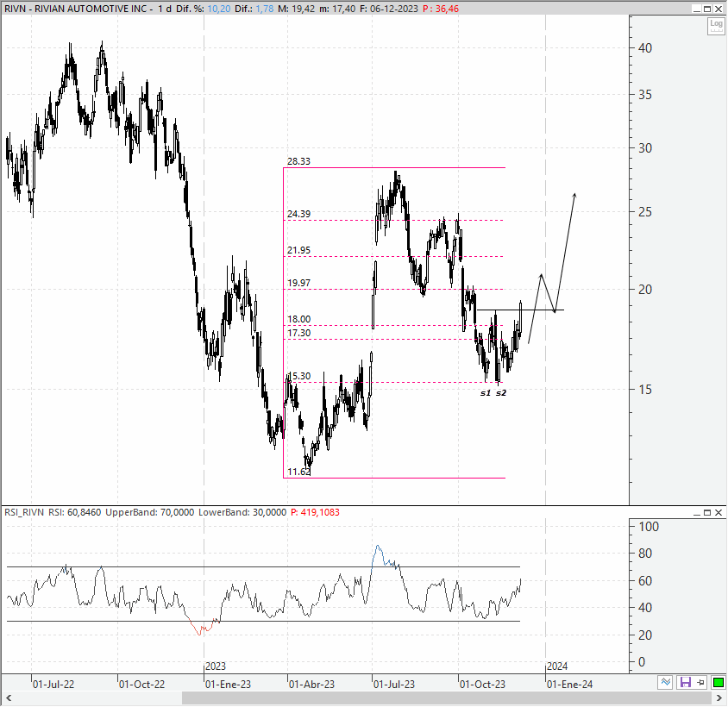Click the UpperBand: 70,0000 text

tap(149, 512)
